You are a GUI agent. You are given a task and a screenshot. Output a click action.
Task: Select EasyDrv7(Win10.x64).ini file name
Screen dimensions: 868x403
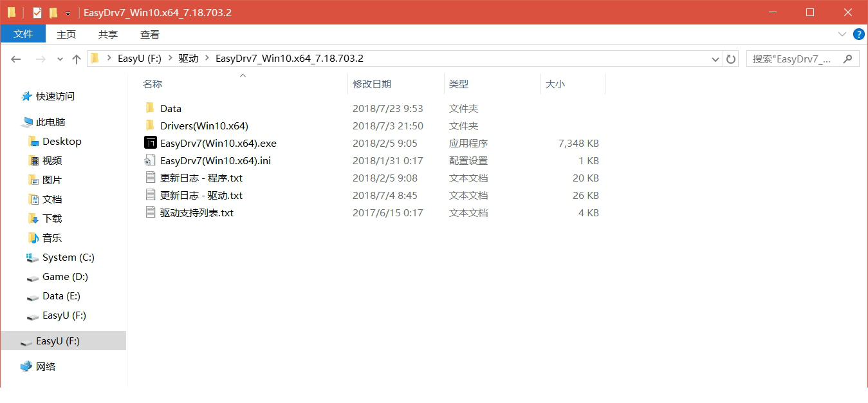click(216, 160)
